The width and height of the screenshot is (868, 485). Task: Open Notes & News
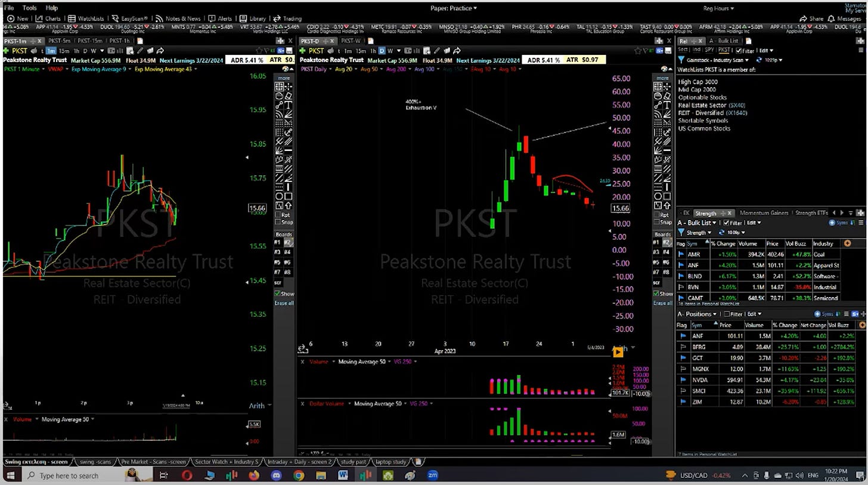tap(177, 18)
